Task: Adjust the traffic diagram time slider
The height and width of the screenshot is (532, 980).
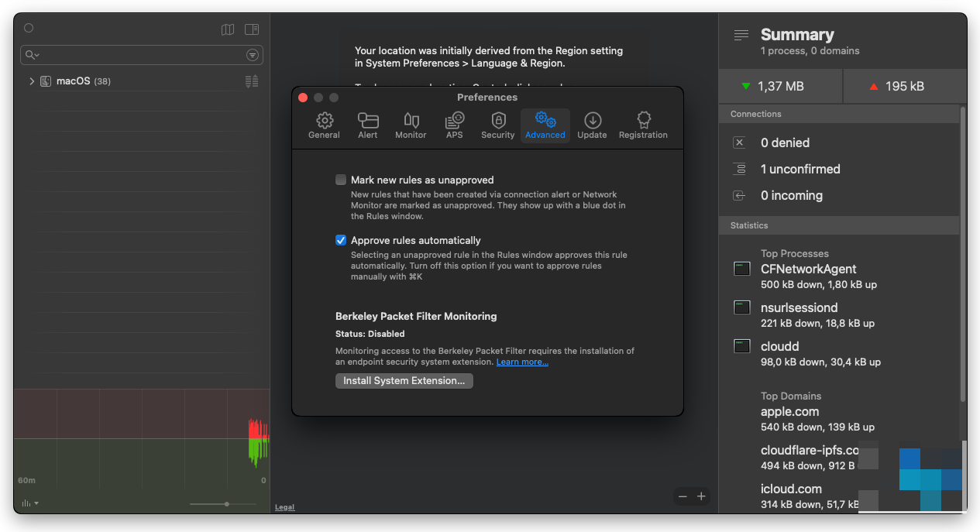Action: click(x=226, y=504)
